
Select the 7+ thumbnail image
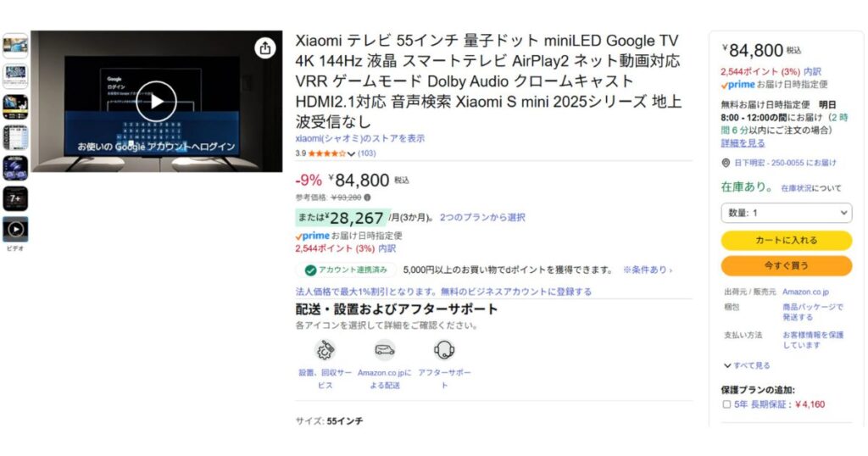tap(15, 198)
